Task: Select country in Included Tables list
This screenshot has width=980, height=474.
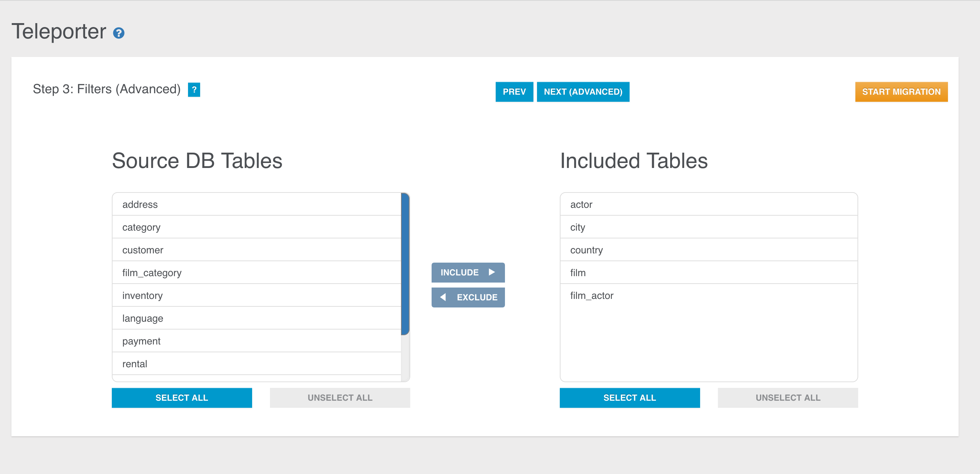Action: point(709,249)
